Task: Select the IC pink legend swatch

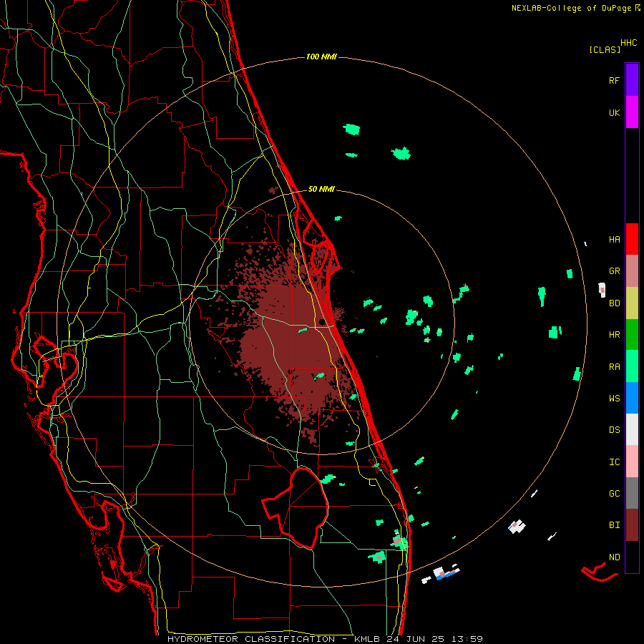Action: pyautogui.click(x=632, y=462)
